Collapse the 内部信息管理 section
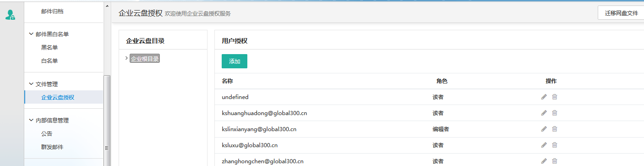Screen dimensions: 644x166 31,120
